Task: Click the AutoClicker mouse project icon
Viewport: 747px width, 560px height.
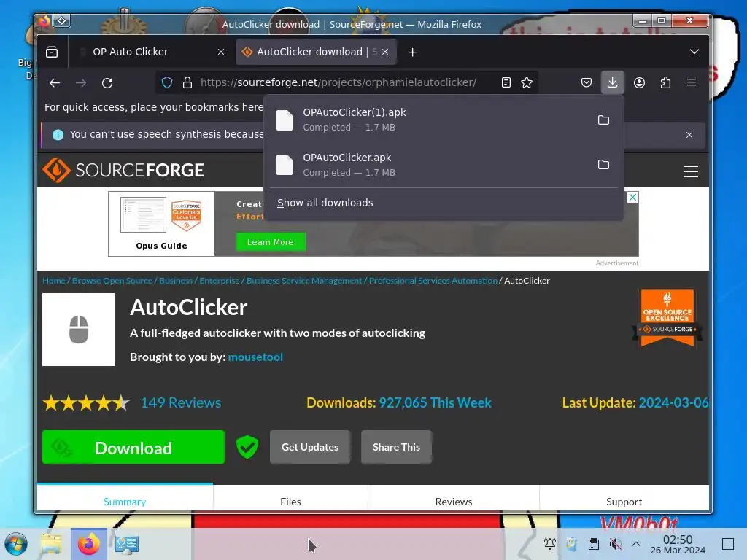Action: pyautogui.click(x=79, y=330)
